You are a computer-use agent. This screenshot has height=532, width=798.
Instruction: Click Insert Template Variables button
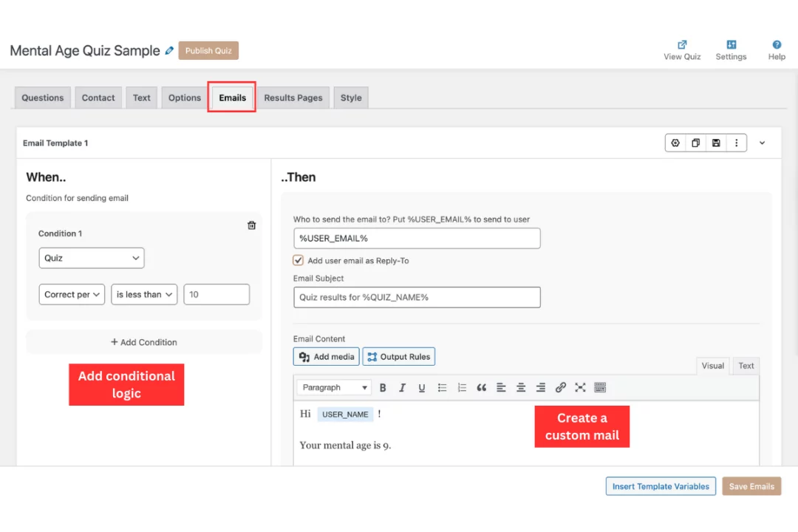click(661, 486)
